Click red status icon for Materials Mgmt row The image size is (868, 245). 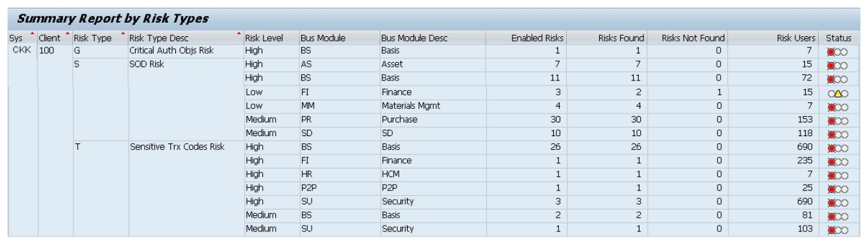[837, 106]
